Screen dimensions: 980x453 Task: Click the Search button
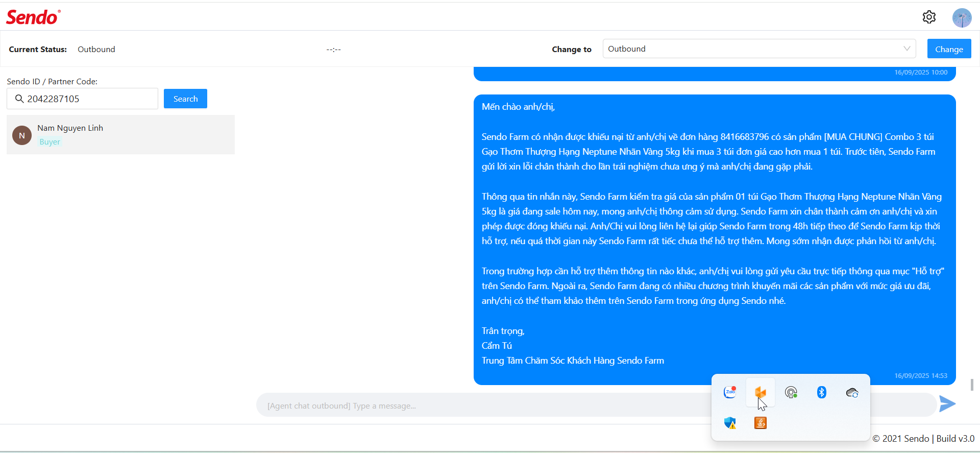pyautogui.click(x=185, y=99)
